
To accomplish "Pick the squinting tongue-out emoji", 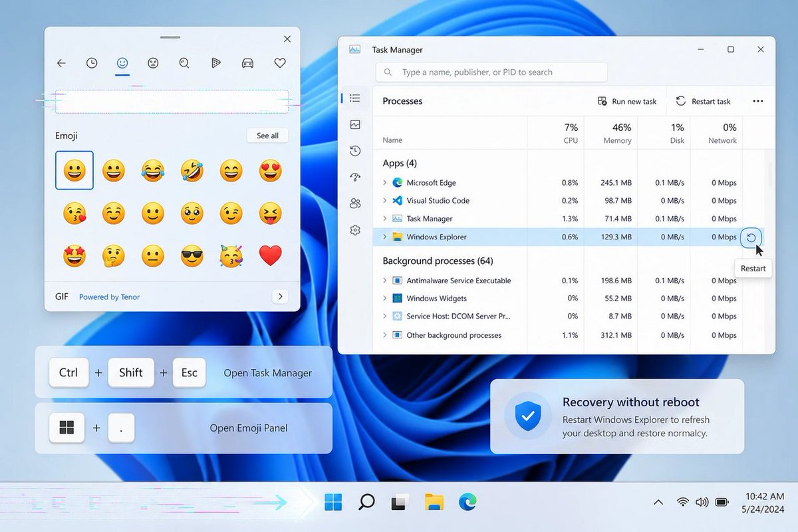I will (271, 213).
